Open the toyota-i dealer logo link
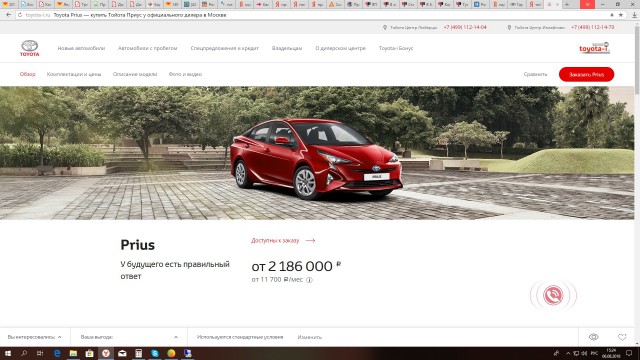This screenshot has width=640, height=360. pos(594,48)
